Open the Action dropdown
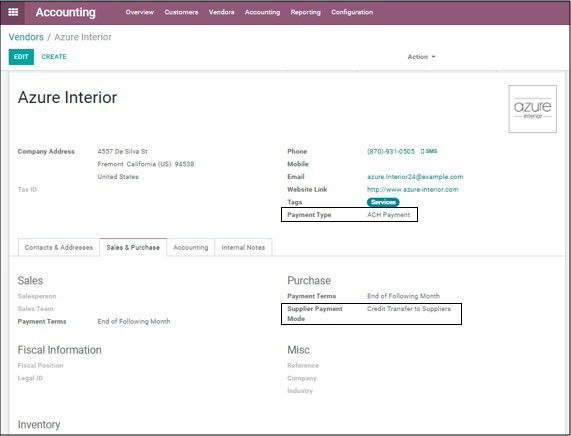 [421, 57]
